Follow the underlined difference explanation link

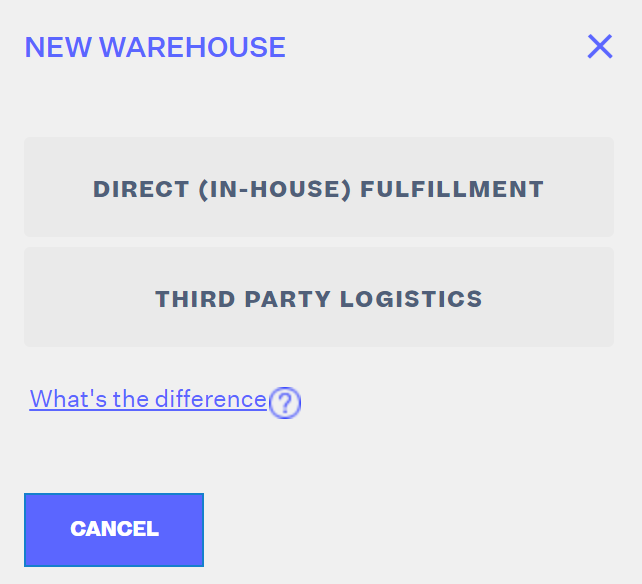pos(148,398)
